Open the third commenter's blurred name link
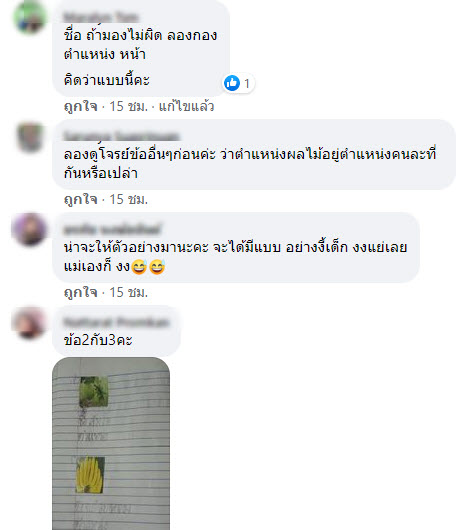 112,230
